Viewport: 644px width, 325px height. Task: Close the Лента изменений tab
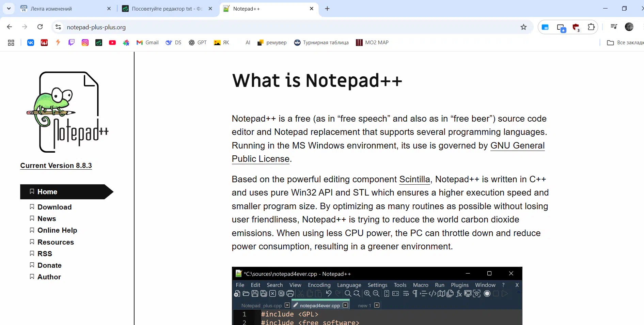coord(109,9)
